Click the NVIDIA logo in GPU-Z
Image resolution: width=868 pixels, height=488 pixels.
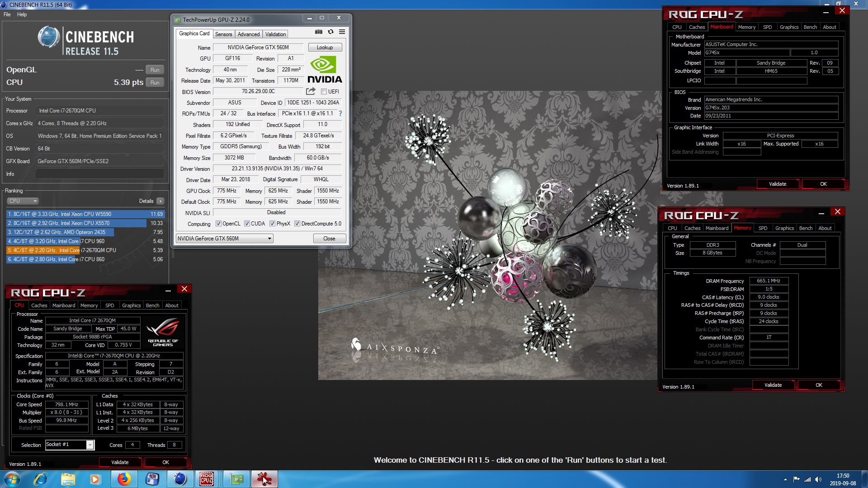point(325,70)
